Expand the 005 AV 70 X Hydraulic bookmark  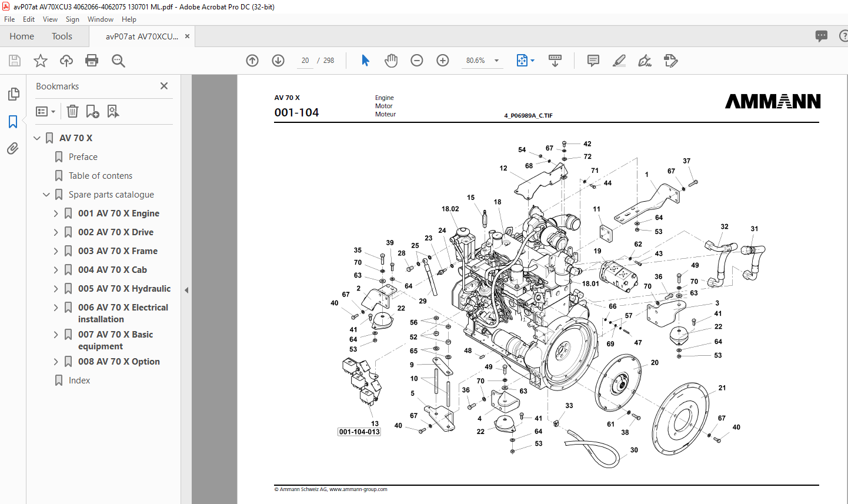[x=56, y=289]
